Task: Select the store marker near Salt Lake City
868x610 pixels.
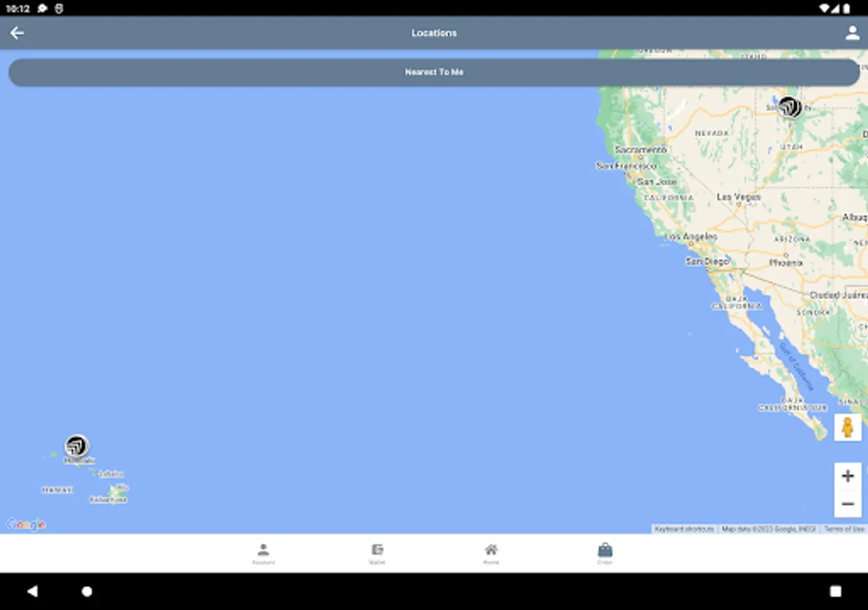Action: [790, 107]
